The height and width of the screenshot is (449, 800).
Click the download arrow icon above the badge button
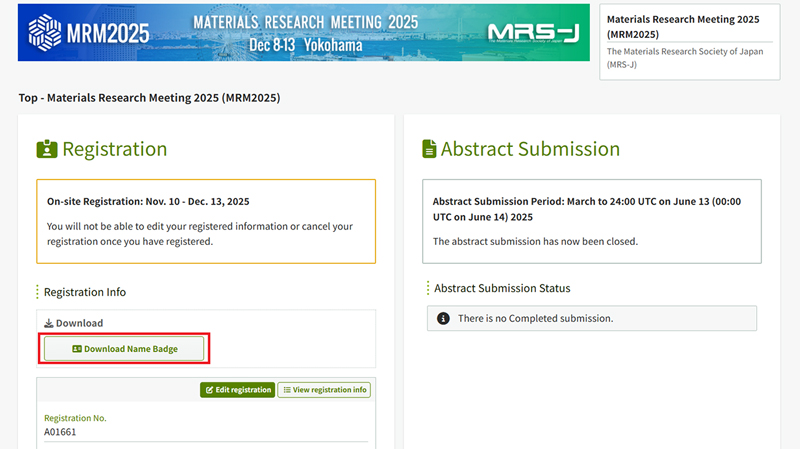[x=48, y=324]
